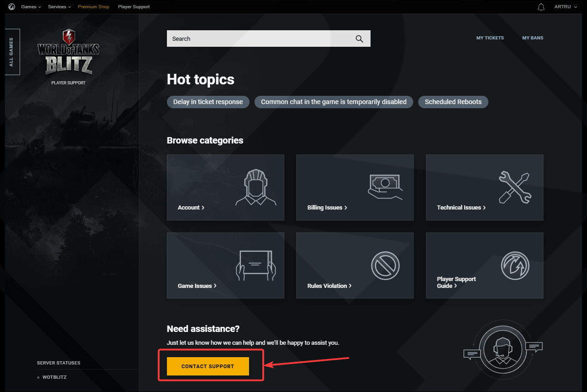Open the Billing Issues category link

click(x=327, y=208)
